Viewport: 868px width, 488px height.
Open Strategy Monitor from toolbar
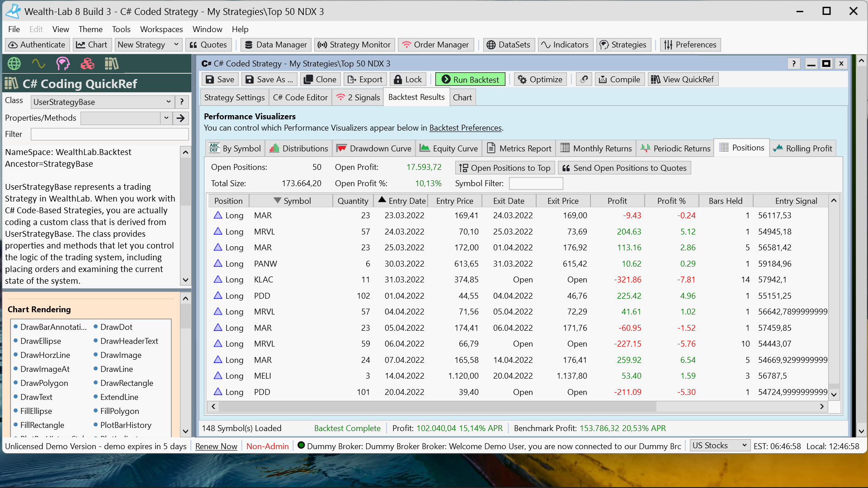pos(354,45)
